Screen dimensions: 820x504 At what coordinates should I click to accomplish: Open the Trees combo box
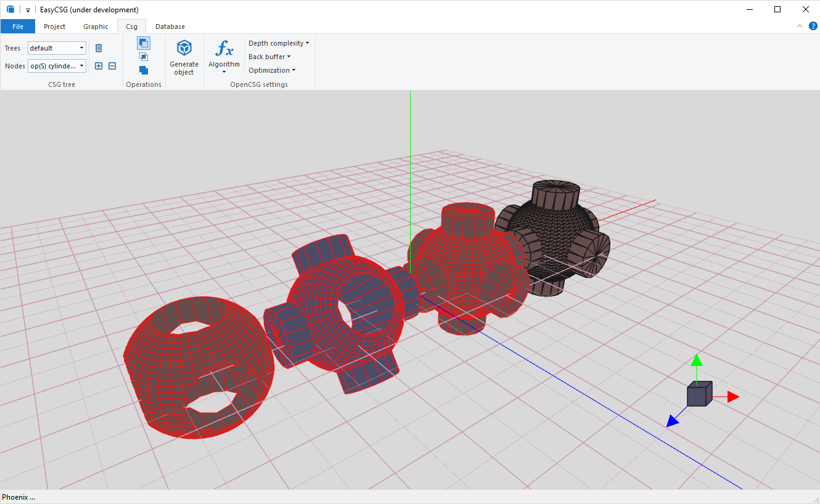57,48
